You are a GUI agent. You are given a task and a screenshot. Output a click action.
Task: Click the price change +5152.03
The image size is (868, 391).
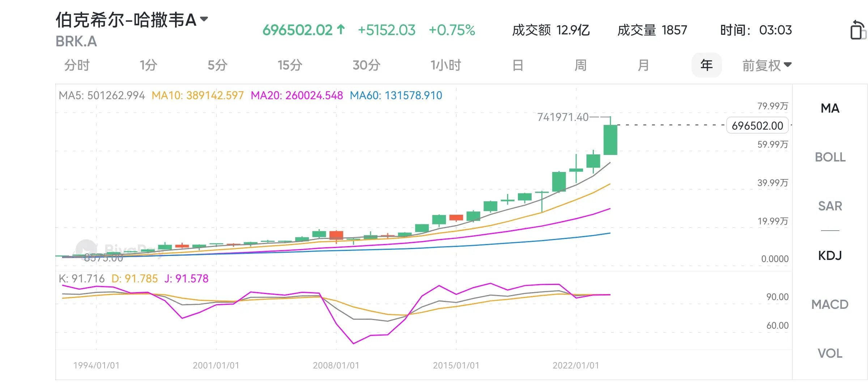(x=386, y=30)
